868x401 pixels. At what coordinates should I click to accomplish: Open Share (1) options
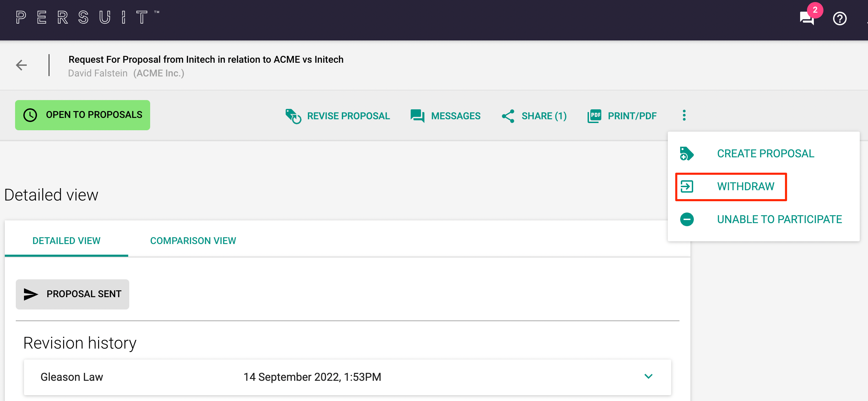coord(534,116)
